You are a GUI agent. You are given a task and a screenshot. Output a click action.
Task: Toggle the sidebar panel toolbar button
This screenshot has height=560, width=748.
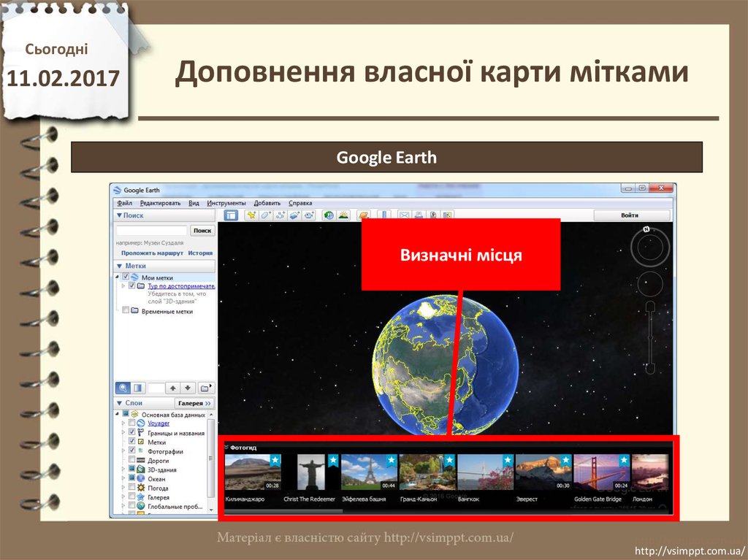pos(231,215)
